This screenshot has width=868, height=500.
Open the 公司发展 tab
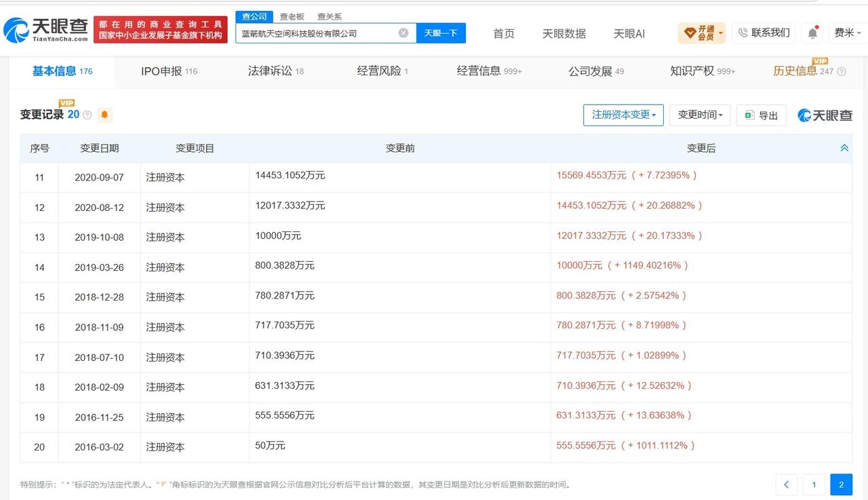(x=596, y=71)
